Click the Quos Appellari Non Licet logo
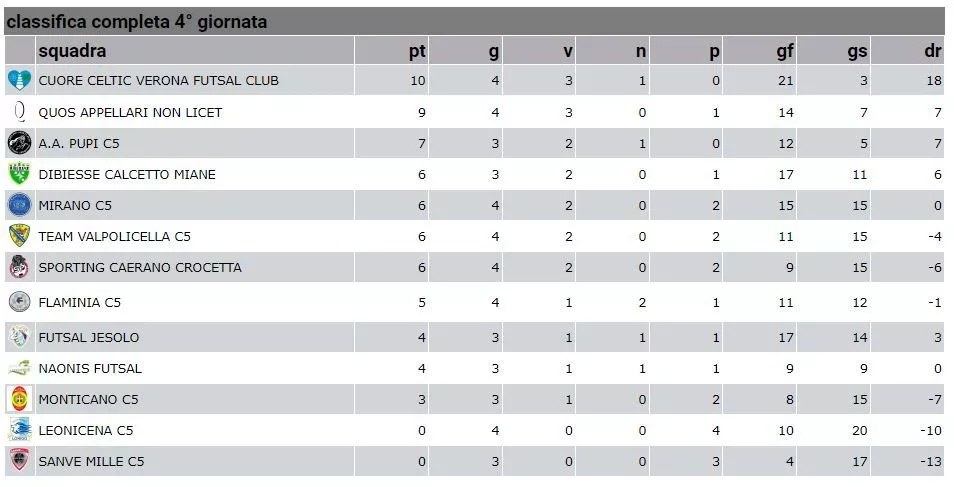 (19, 112)
